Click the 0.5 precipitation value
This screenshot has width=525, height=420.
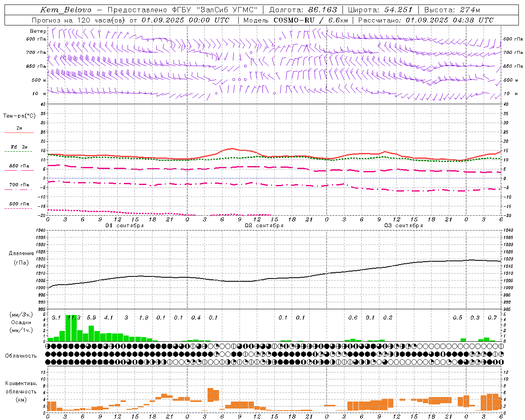point(457,318)
